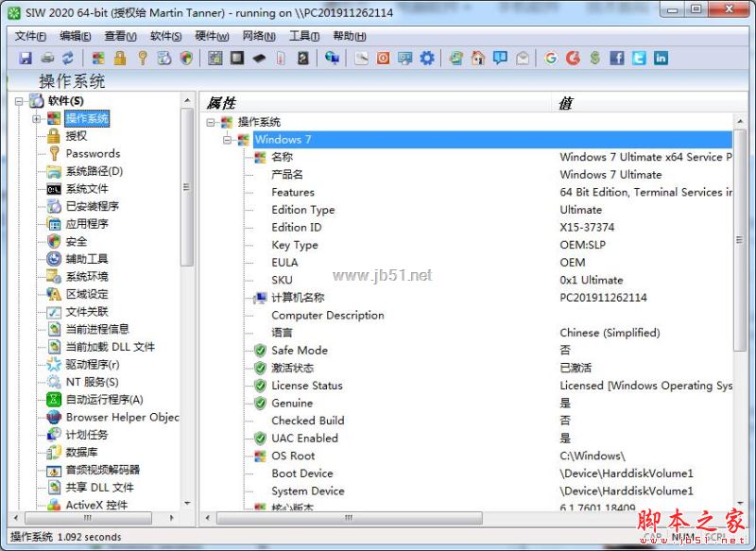756x551 pixels.
Task: Select 安全 tree item
Action: 77,242
